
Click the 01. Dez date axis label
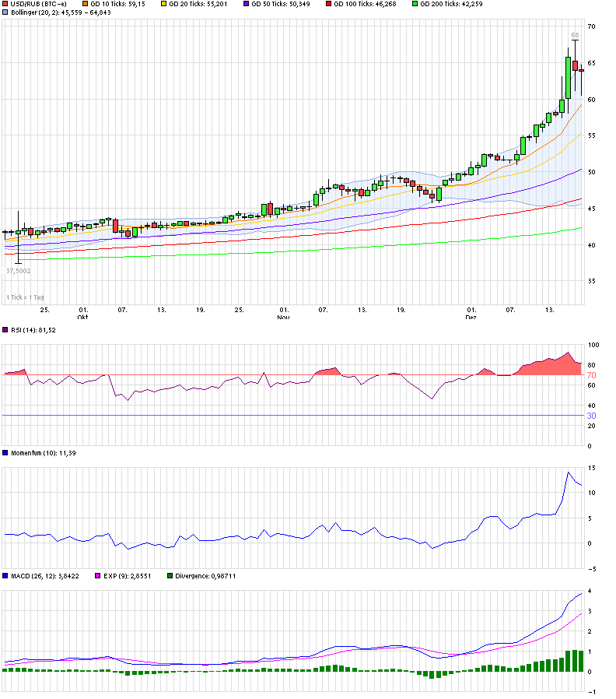pos(471,314)
